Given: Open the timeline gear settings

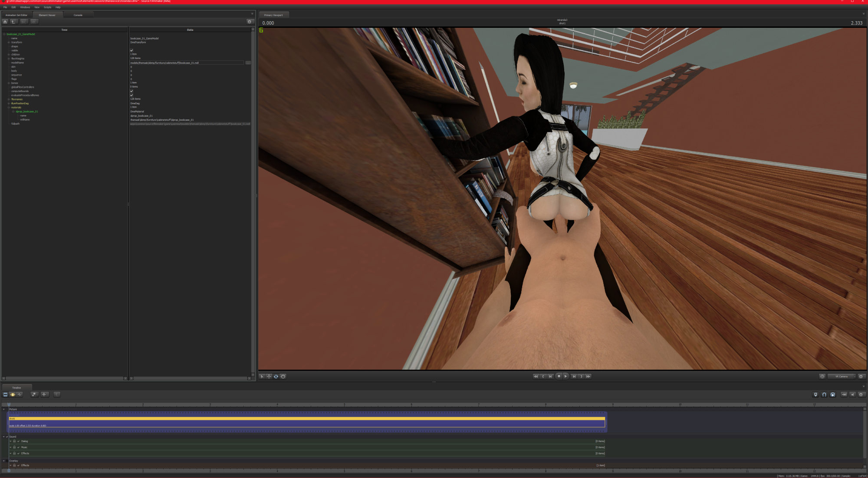Looking at the screenshot, I should pos(861,395).
